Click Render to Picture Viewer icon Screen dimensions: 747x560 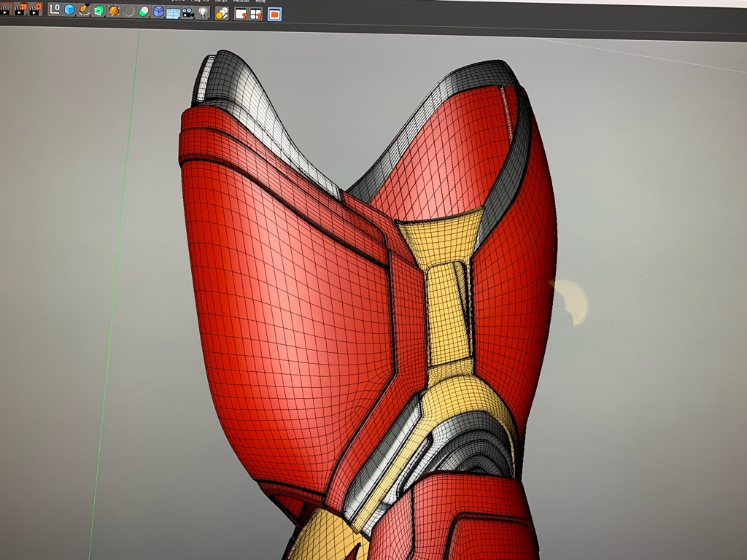tap(20, 9)
